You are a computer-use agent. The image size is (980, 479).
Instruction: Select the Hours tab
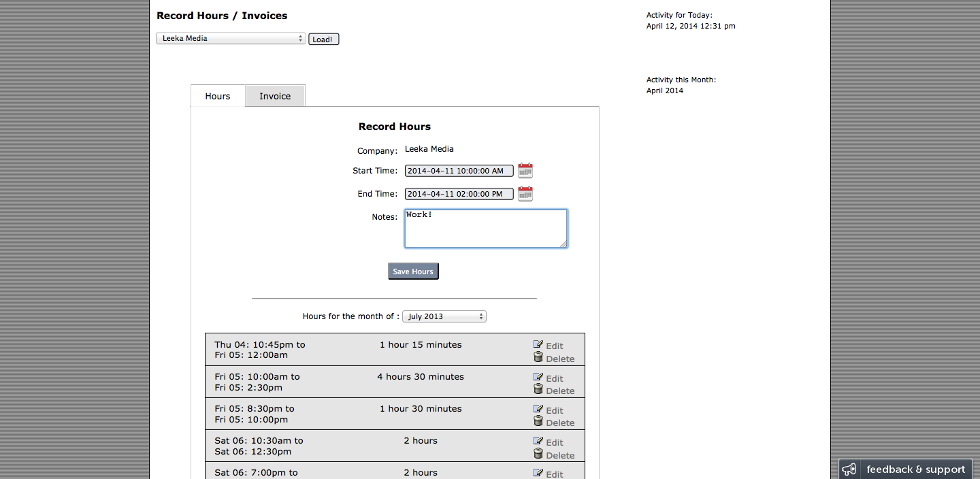tap(218, 96)
